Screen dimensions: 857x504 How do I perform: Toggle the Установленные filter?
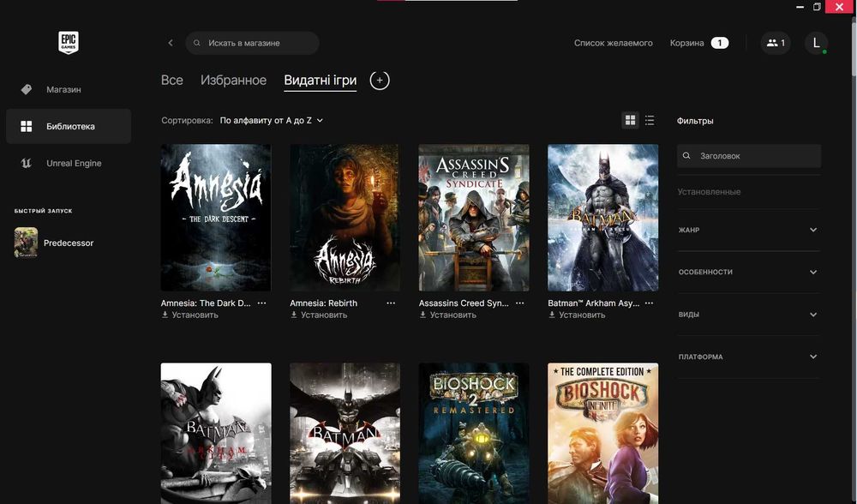point(709,192)
